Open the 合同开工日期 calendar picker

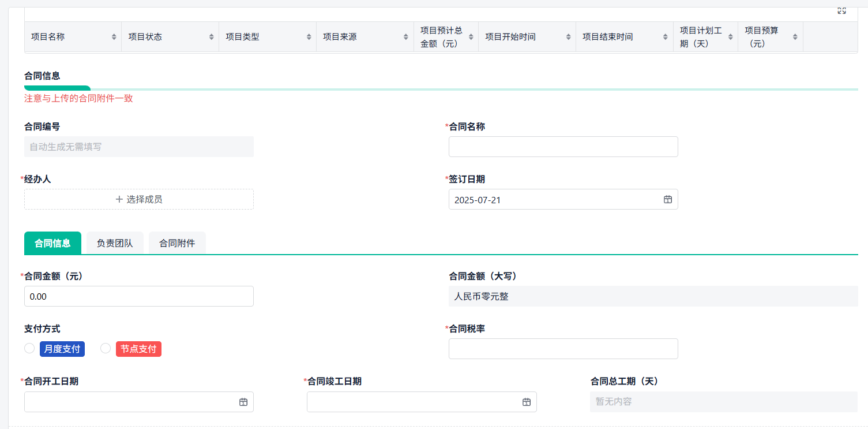(243, 402)
